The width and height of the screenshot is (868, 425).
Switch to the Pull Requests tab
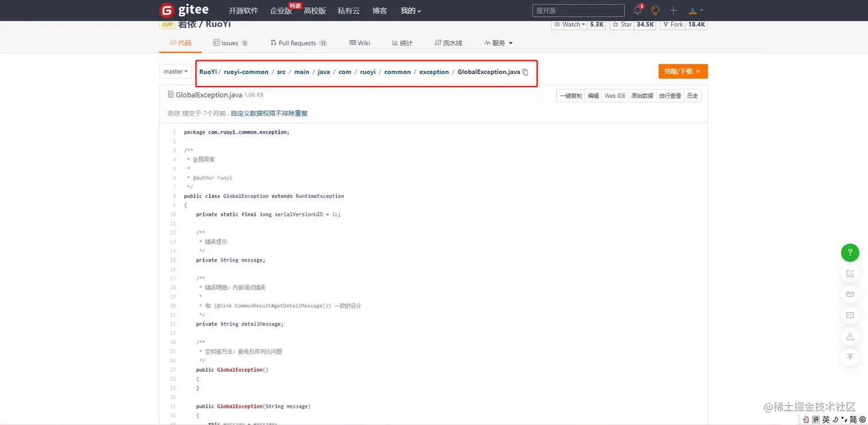pyautogui.click(x=299, y=43)
